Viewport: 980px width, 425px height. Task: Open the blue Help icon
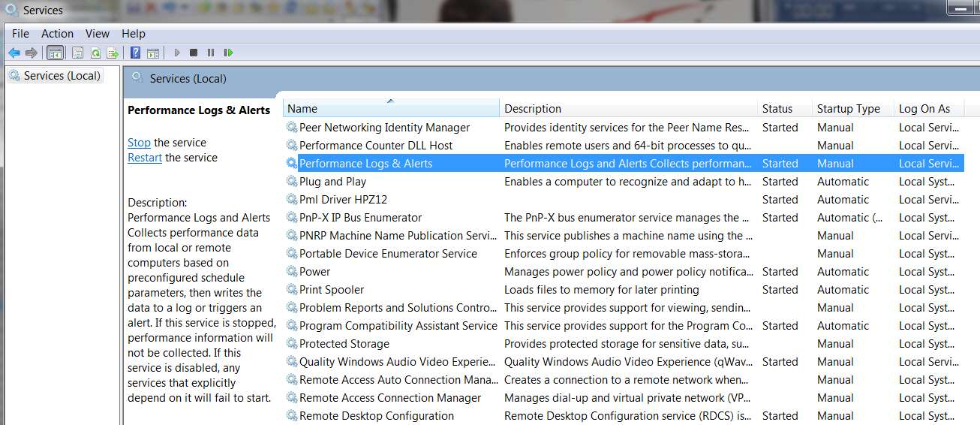(135, 53)
